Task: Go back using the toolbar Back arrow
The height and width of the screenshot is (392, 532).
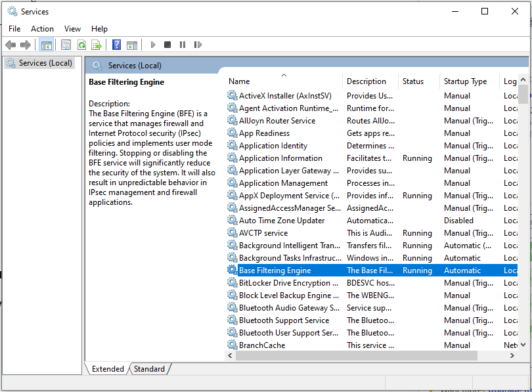Action: (11, 45)
